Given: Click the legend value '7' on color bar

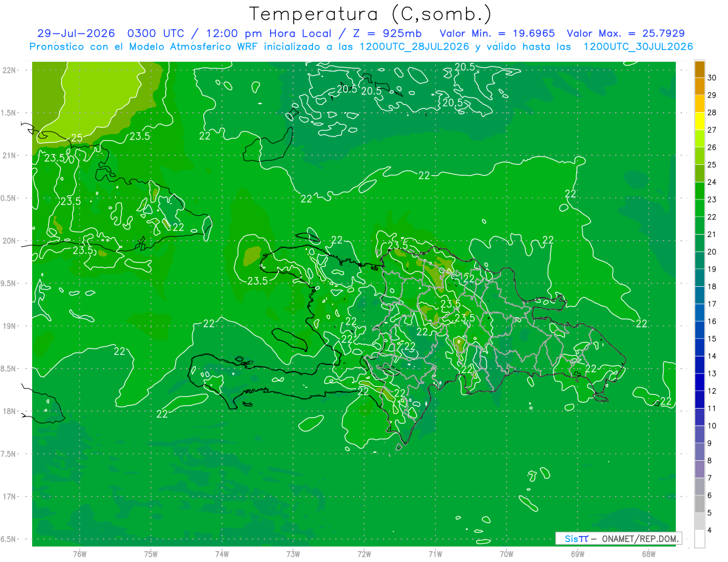Looking at the screenshot, I should (710, 478).
